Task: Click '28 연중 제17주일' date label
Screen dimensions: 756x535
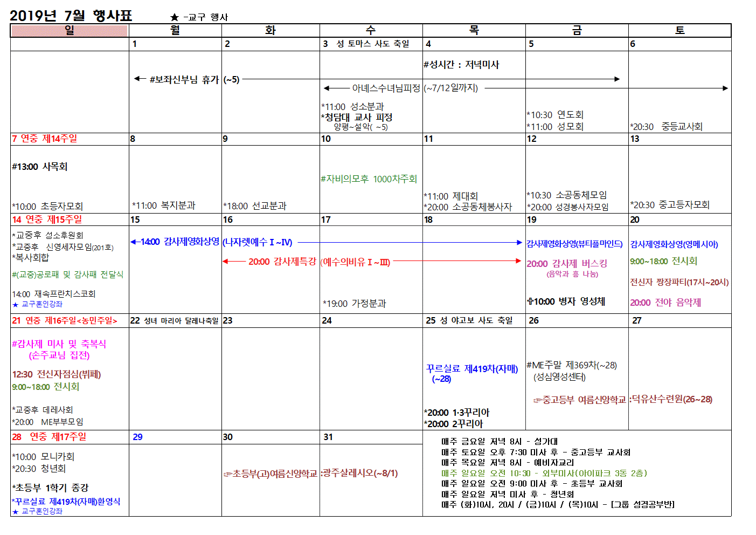Action: (x=49, y=437)
